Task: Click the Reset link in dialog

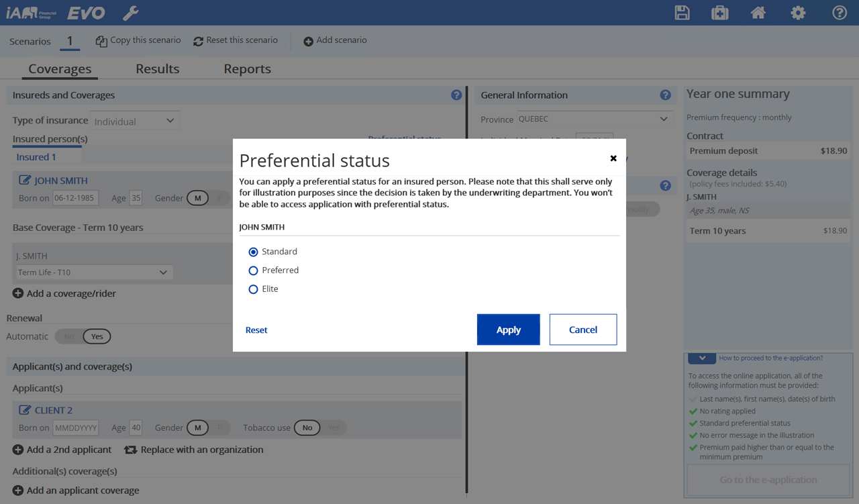Action: (256, 330)
